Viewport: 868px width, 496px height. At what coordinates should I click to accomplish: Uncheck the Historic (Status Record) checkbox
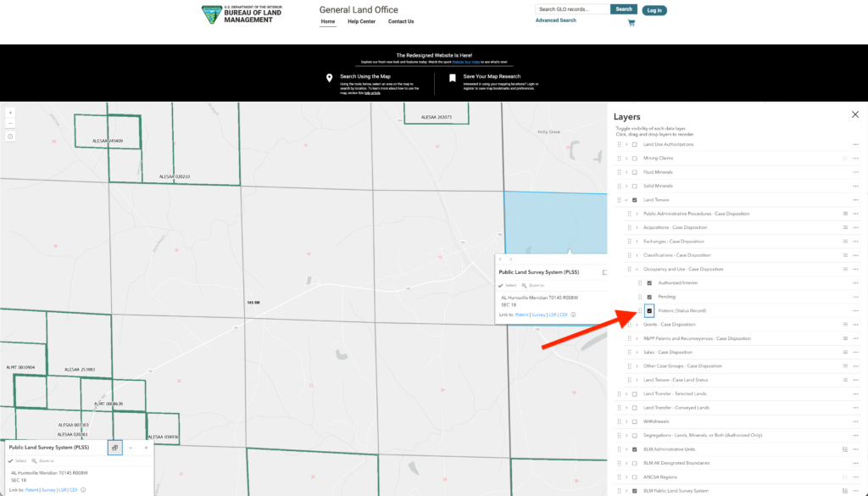click(x=649, y=310)
